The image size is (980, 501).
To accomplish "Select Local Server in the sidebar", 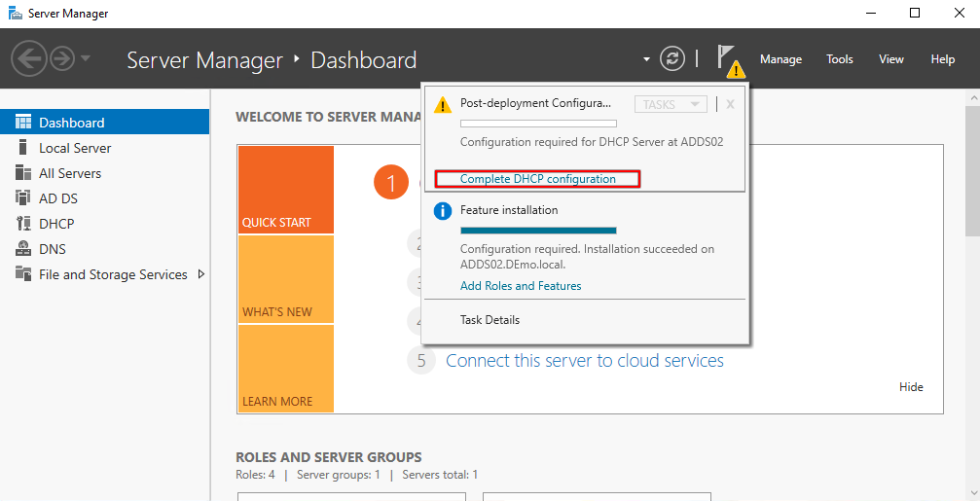I will pyautogui.click(x=104, y=148).
